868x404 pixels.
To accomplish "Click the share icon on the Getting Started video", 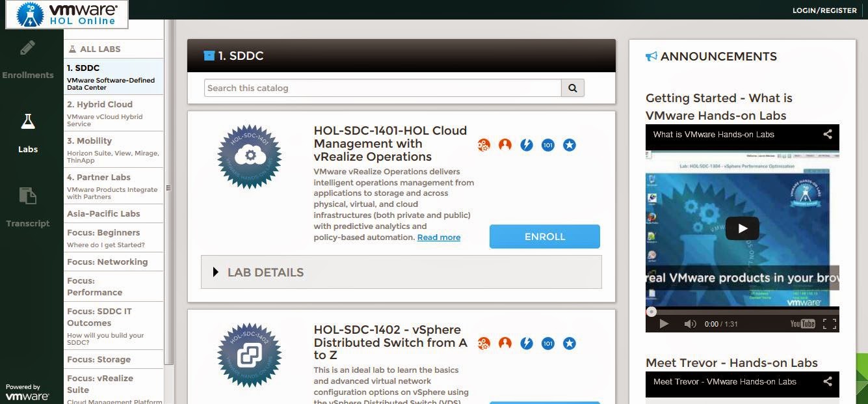I will [827, 134].
